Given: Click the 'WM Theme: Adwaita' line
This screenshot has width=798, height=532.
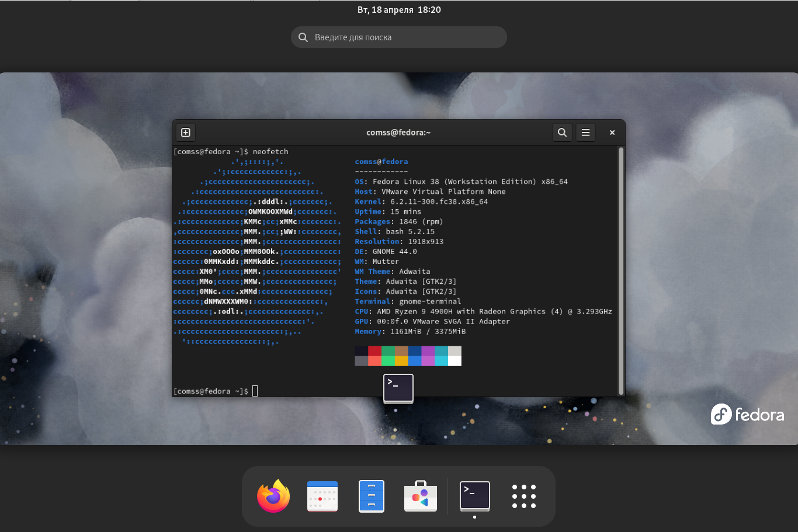Looking at the screenshot, I should pyautogui.click(x=393, y=272).
